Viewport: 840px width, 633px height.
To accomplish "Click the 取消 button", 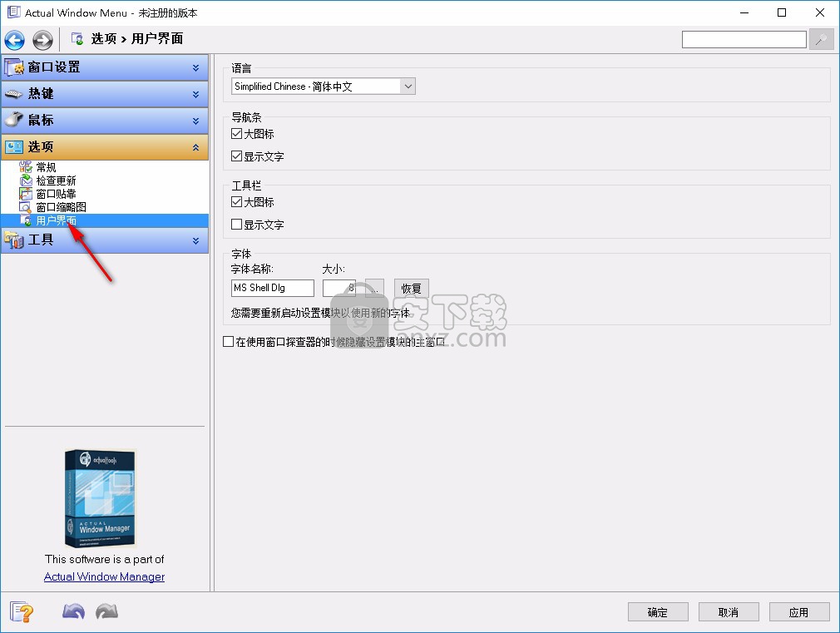I will (729, 612).
